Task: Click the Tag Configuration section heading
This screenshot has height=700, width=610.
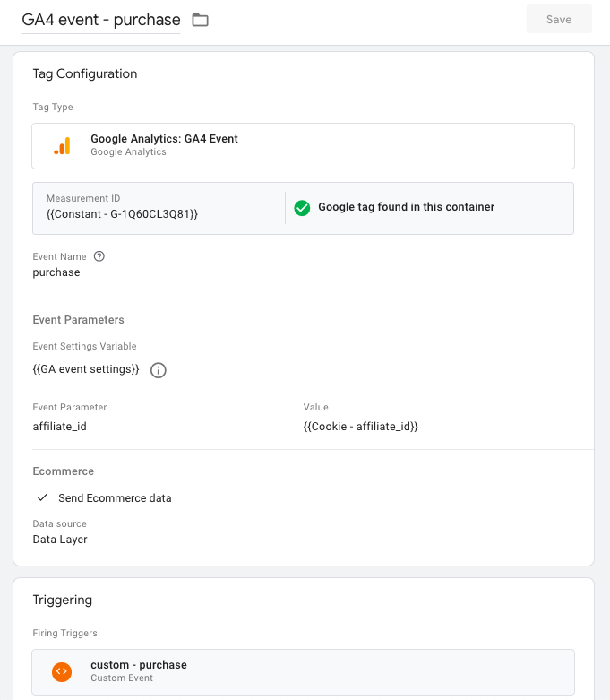Action: pos(85,73)
